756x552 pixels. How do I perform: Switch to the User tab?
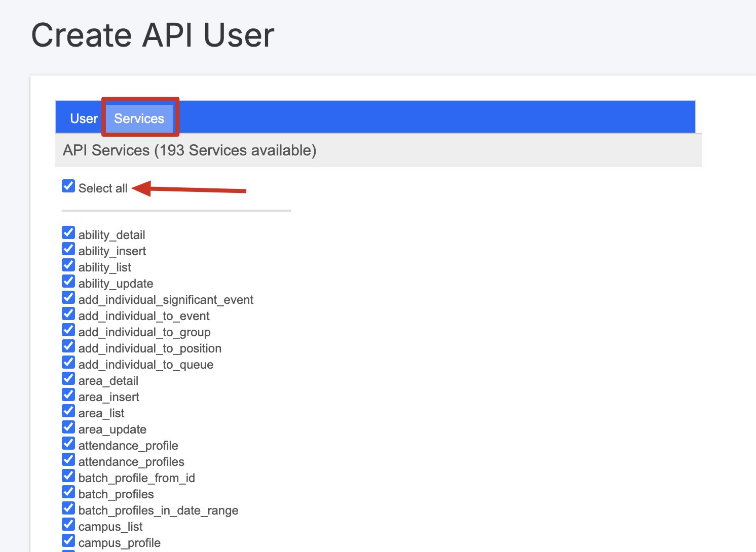(84, 119)
